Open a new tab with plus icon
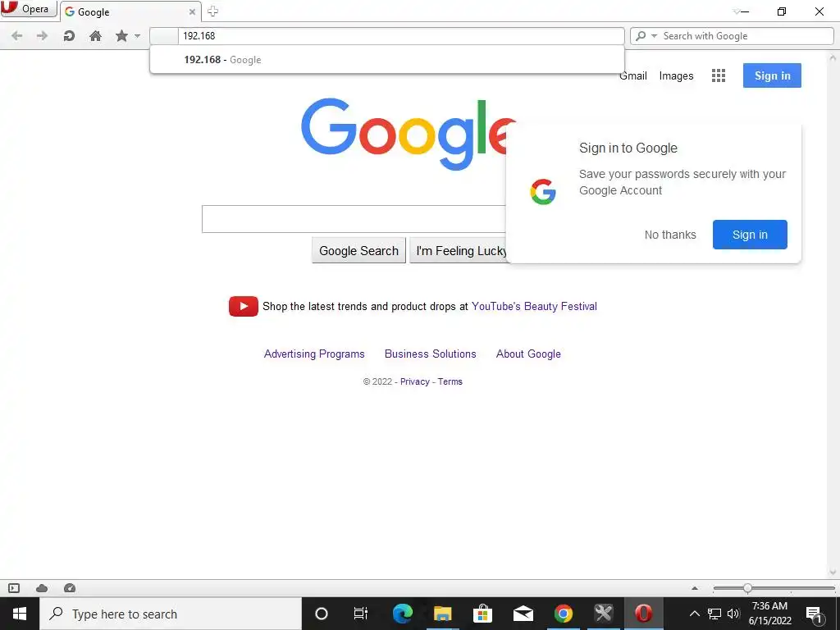The width and height of the screenshot is (840, 630). tap(212, 11)
